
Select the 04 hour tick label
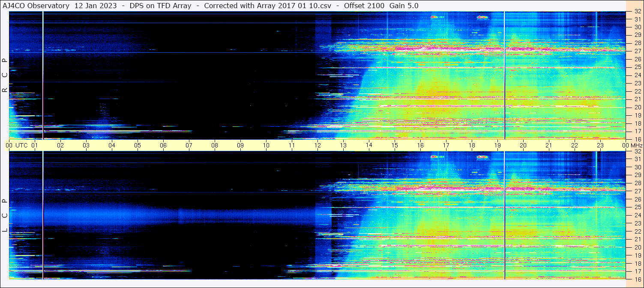pos(112,145)
